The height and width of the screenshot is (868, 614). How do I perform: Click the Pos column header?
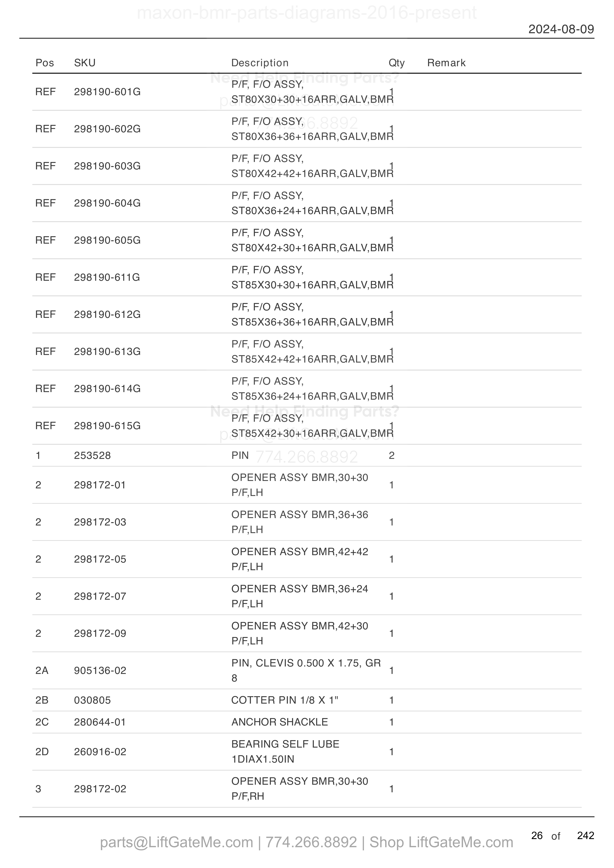pyautogui.click(x=45, y=63)
